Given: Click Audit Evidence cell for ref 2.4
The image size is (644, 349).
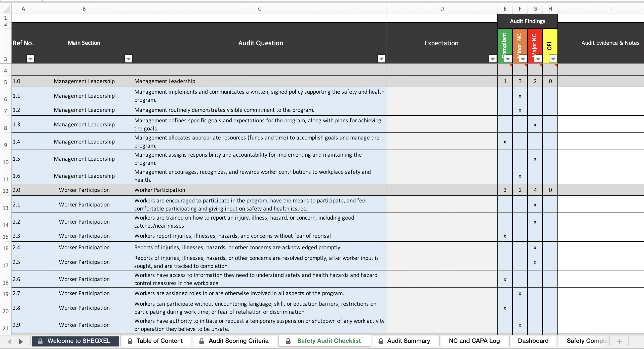Looking at the screenshot, I should click(601, 248).
